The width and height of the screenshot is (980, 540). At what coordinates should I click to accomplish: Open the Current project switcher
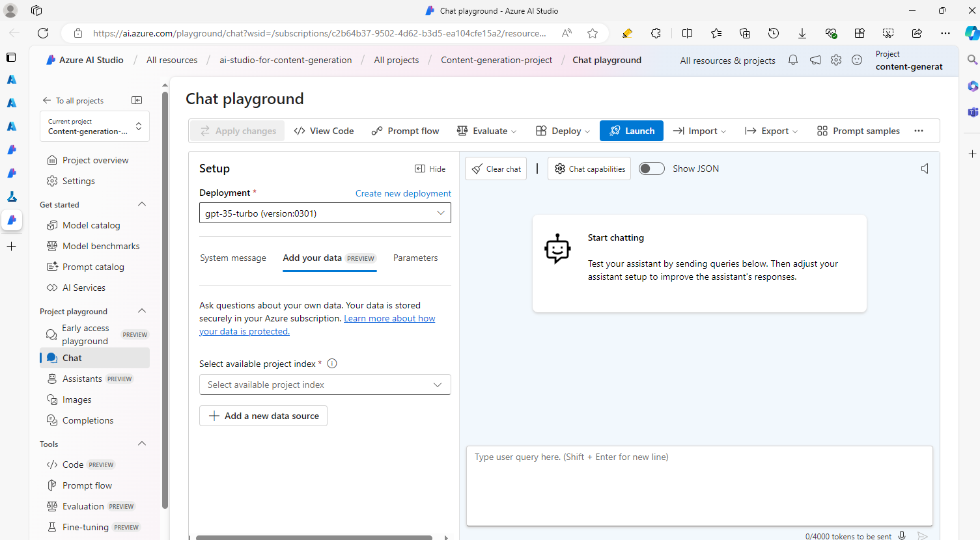point(94,126)
